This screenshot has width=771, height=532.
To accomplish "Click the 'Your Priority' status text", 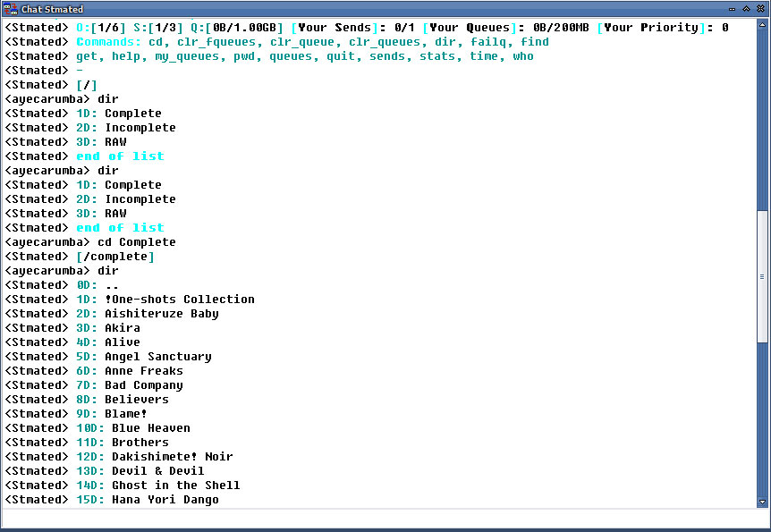I will (651, 28).
